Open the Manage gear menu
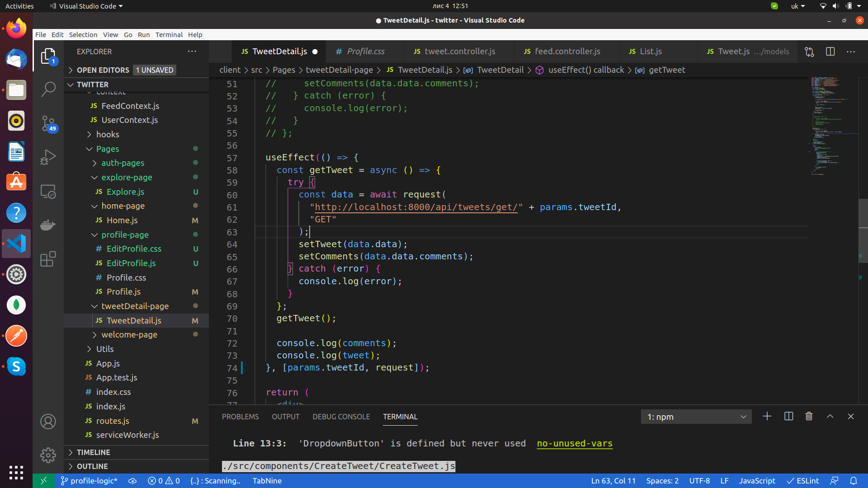The image size is (868, 488). tap(48, 455)
